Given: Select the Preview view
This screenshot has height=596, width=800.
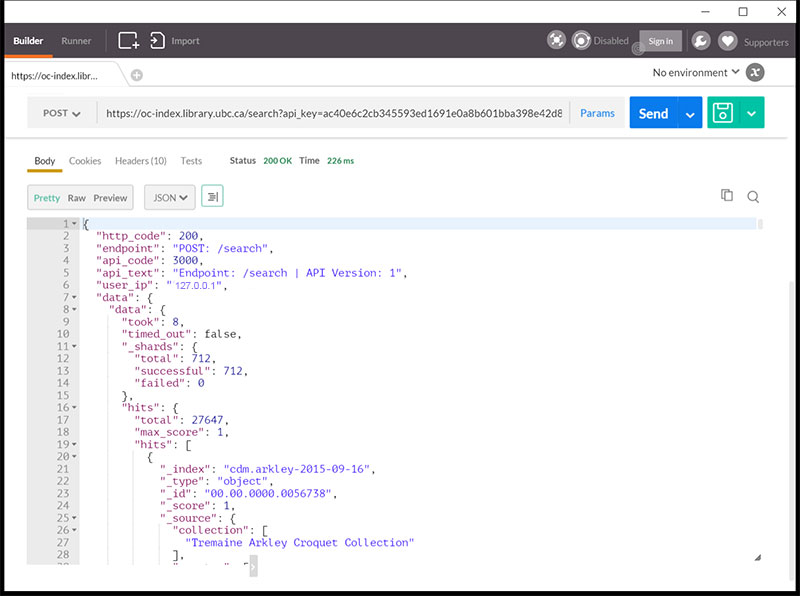Looking at the screenshot, I should tap(110, 198).
